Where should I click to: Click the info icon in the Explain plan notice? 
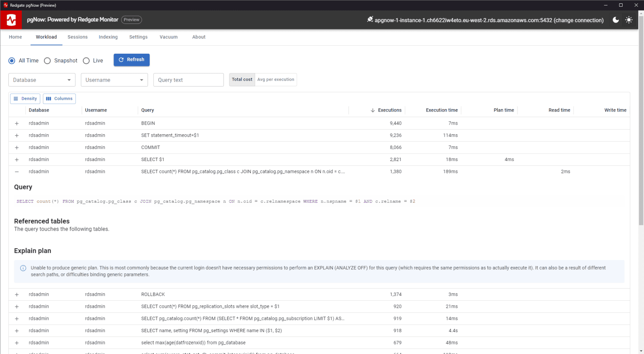coord(23,268)
